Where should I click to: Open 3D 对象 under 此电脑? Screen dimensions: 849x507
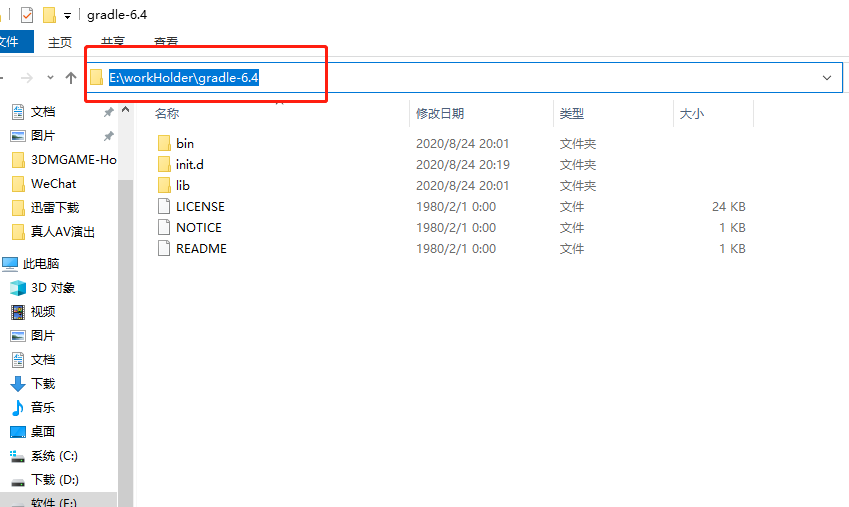pyautogui.click(x=53, y=288)
